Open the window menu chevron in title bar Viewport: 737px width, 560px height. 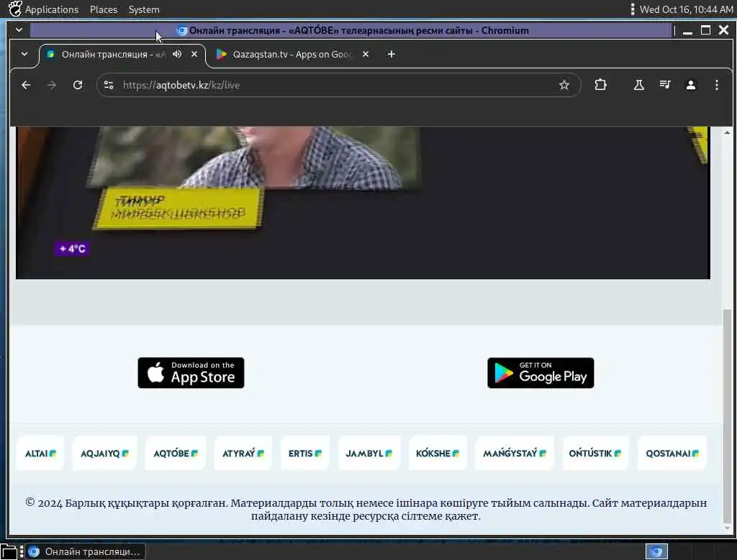click(x=19, y=30)
